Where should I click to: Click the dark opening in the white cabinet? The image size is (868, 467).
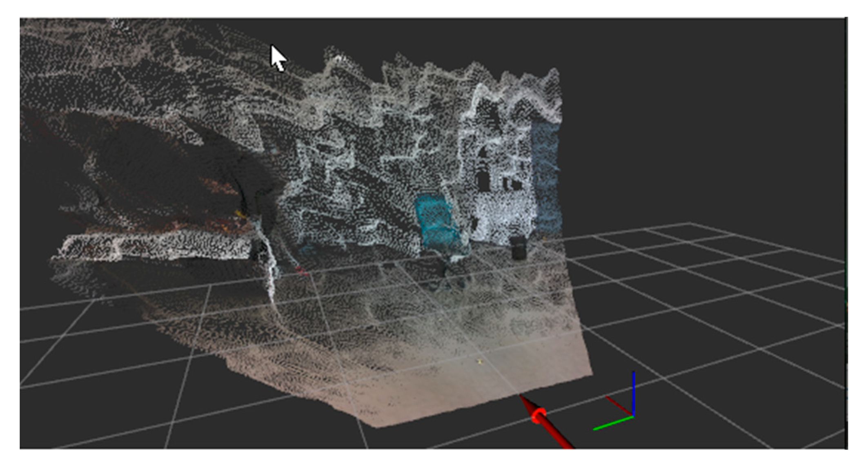pyautogui.click(x=484, y=181)
